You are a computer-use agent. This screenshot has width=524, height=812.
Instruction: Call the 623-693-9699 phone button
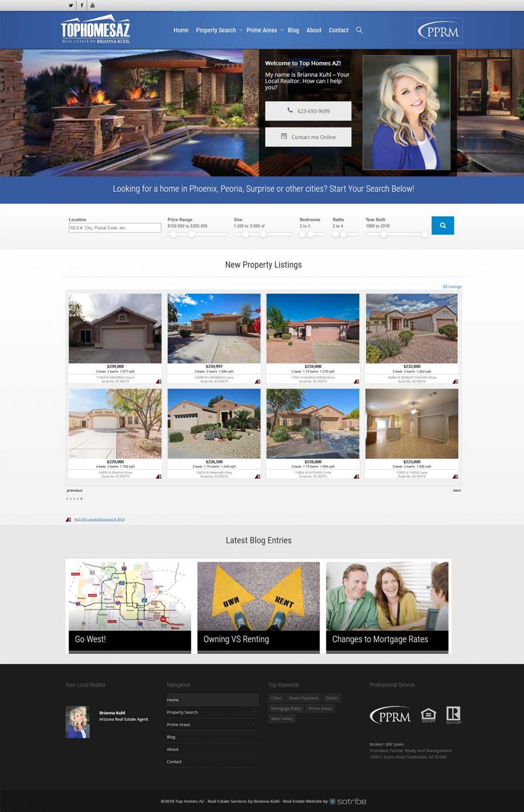tap(308, 111)
